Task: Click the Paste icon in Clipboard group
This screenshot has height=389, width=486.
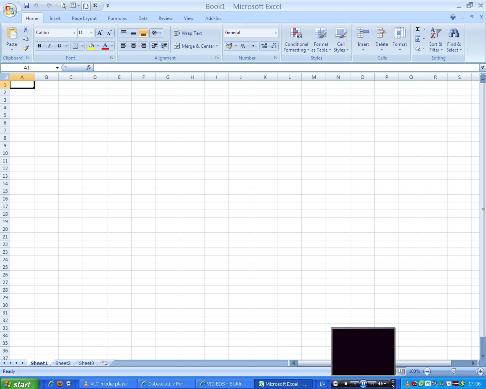Action: 12,35
